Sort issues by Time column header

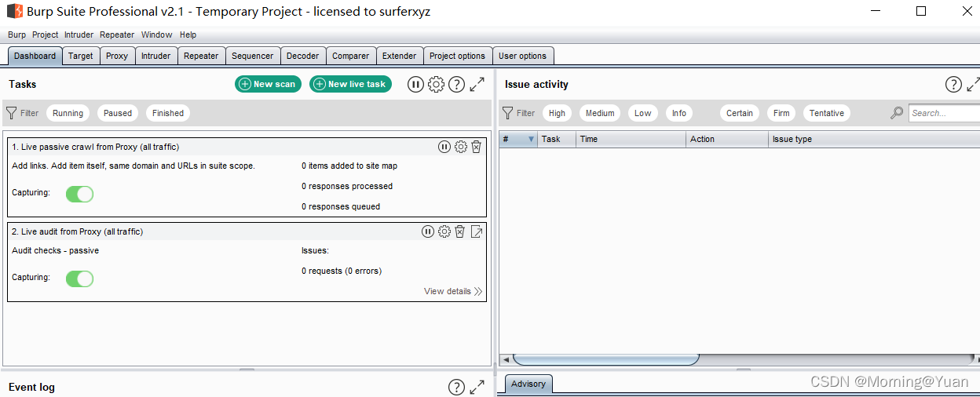[x=631, y=139]
